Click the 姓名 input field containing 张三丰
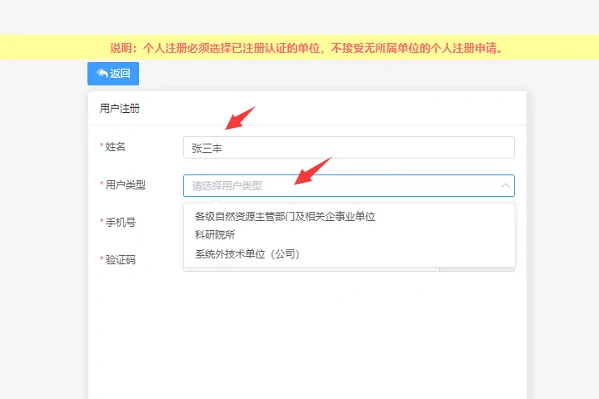The image size is (599, 399). (349, 148)
